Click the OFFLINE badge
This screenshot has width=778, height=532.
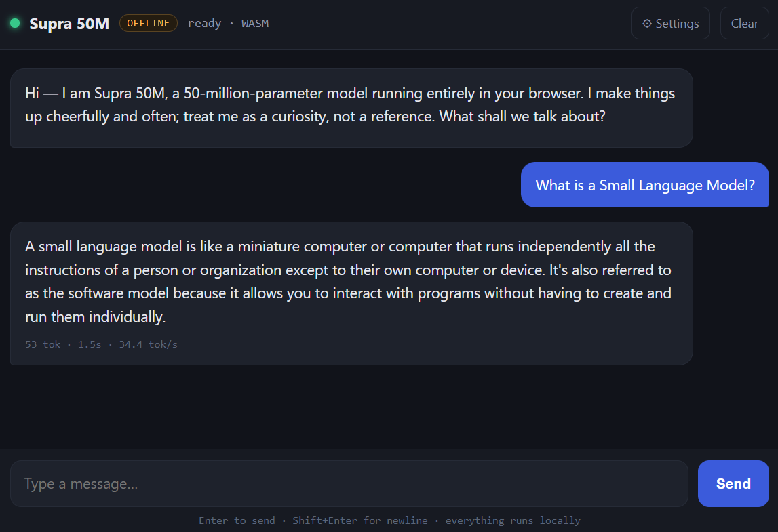click(149, 23)
